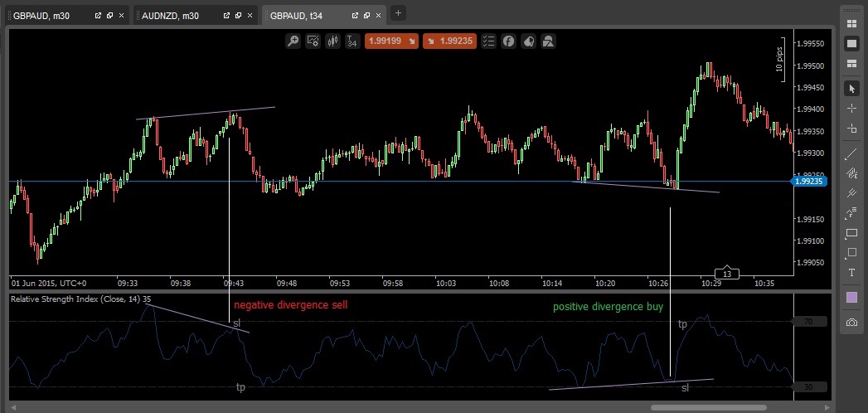
Task: Clone the GBPAUD, m30 chart
Action: (x=109, y=16)
